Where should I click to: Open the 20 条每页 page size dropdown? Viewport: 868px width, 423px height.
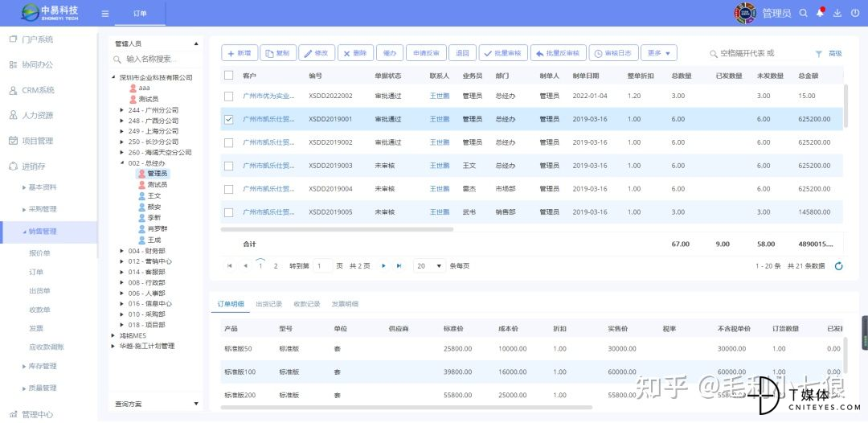pos(429,266)
